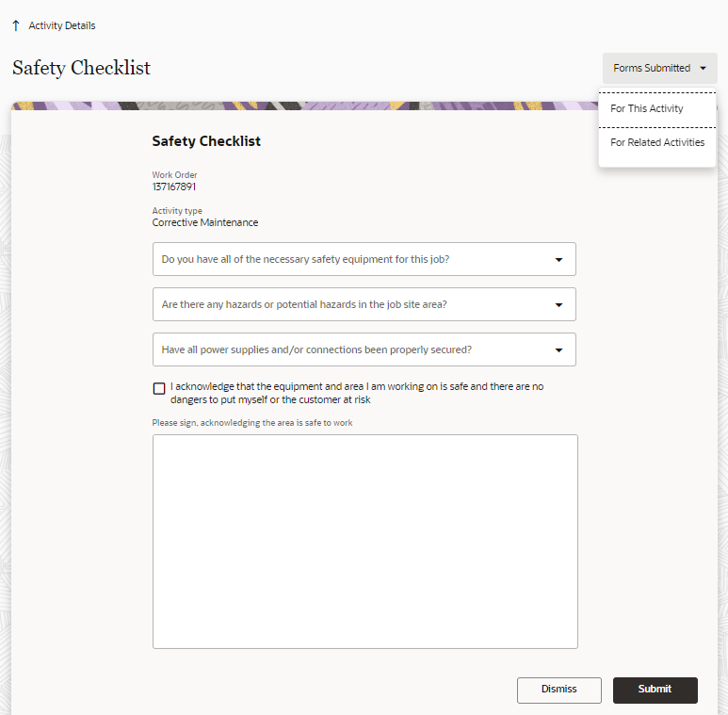Click the Forms Submitted caret arrow
This screenshot has height=715, width=728.
tap(703, 68)
